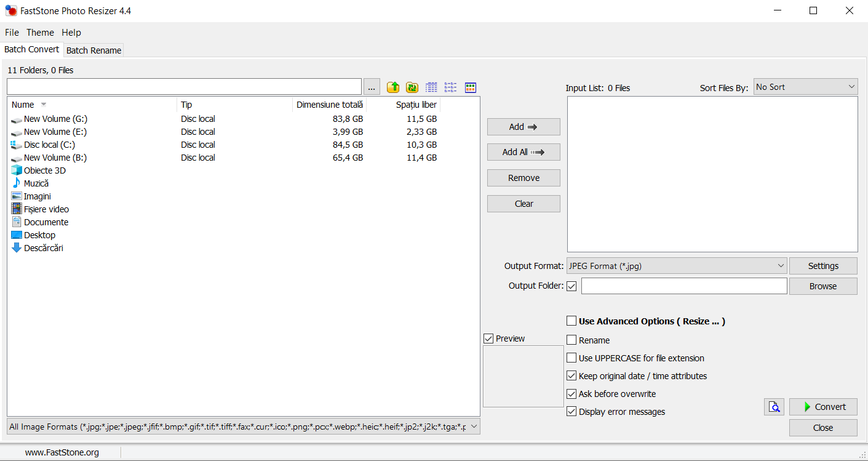Open the Theme menu
The image size is (868, 461).
pos(40,33)
